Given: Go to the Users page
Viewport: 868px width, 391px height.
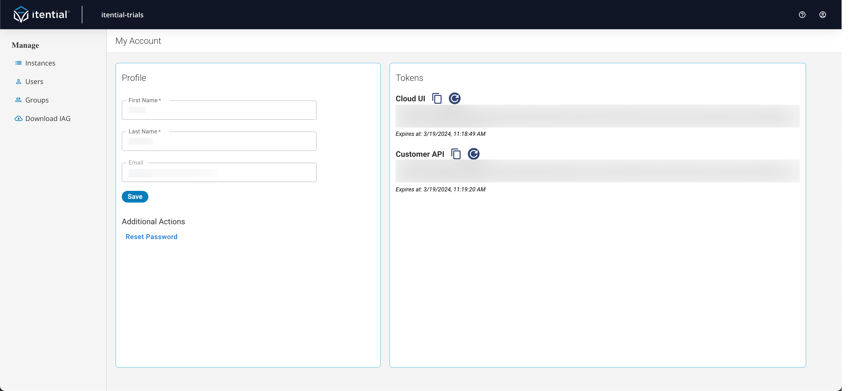Looking at the screenshot, I should coord(34,82).
